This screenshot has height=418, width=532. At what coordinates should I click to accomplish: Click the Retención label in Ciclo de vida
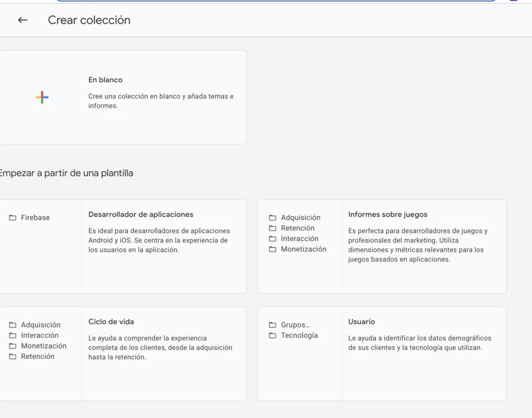click(x=36, y=356)
